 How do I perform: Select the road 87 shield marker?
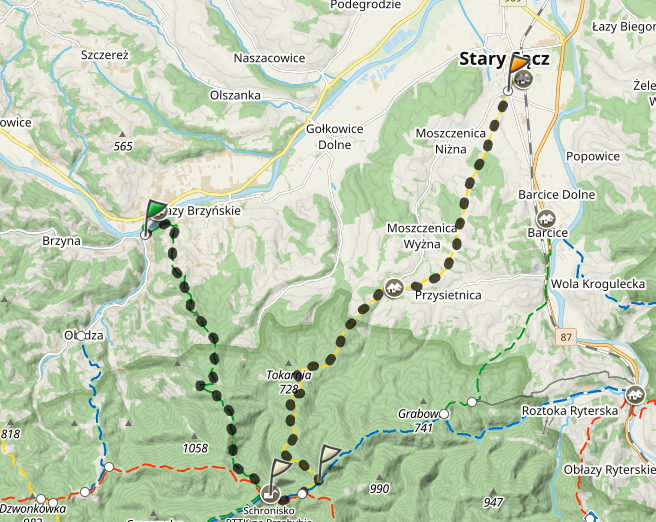click(x=566, y=337)
